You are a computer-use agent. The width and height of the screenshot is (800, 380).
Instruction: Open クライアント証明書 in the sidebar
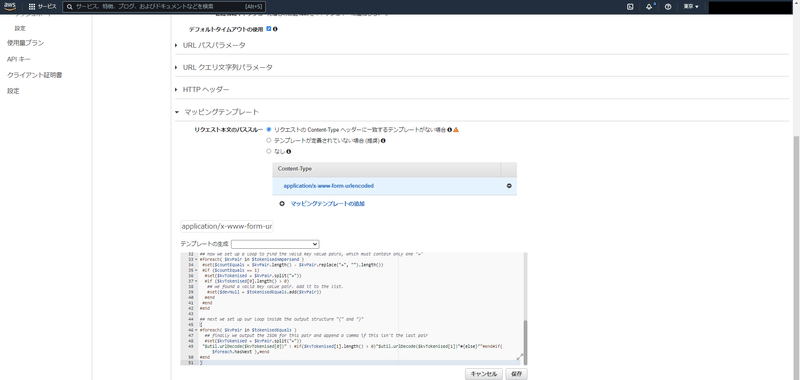pos(35,75)
